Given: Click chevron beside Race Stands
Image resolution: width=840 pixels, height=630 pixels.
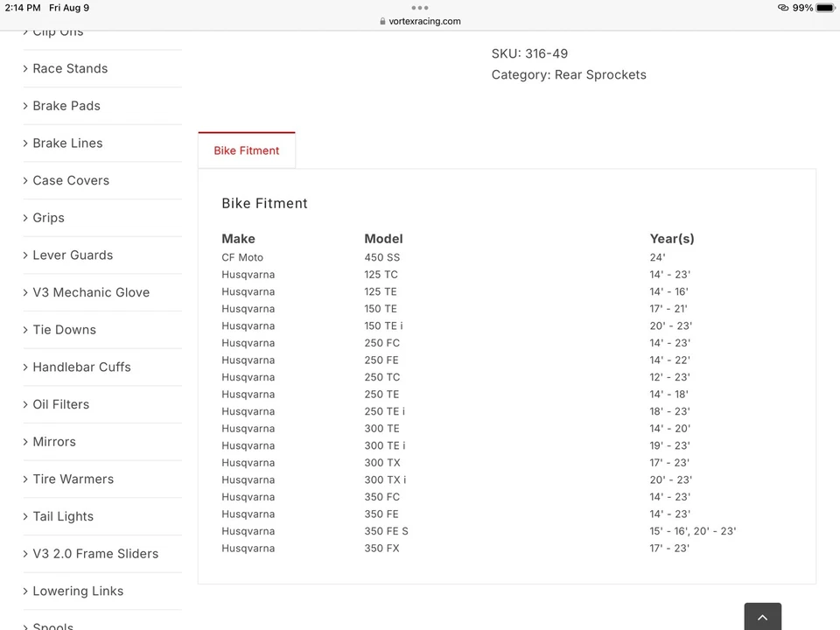Looking at the screenshot, I should [x=25, y=68].
